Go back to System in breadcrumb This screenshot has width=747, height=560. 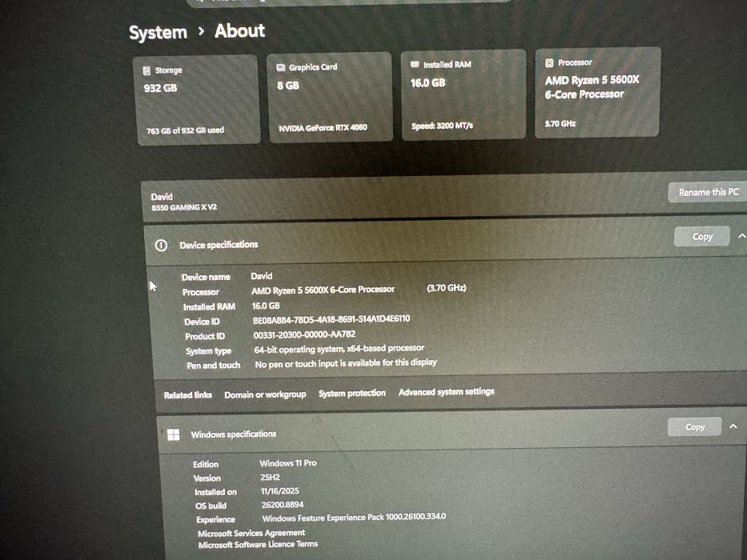tap(159, 33)
